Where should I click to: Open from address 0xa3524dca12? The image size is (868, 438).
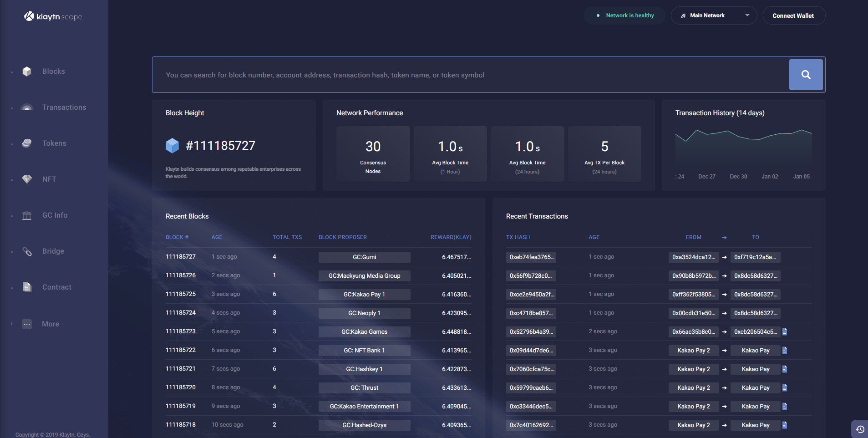click(694, 257)
